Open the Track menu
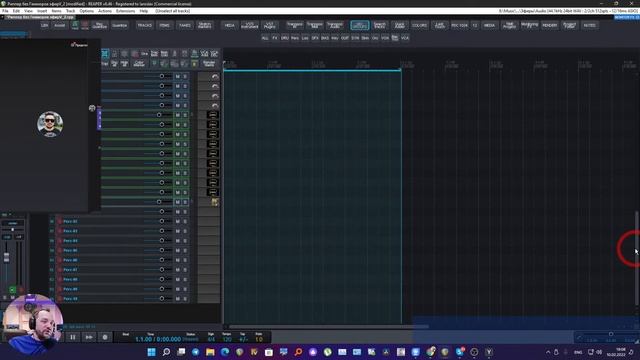Image resolution: width=640 pixels, height=360 pixels. (x=70, y=11)
